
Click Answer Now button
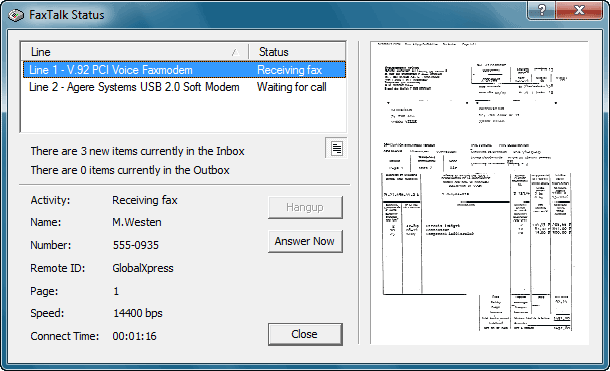click(305, 241)
